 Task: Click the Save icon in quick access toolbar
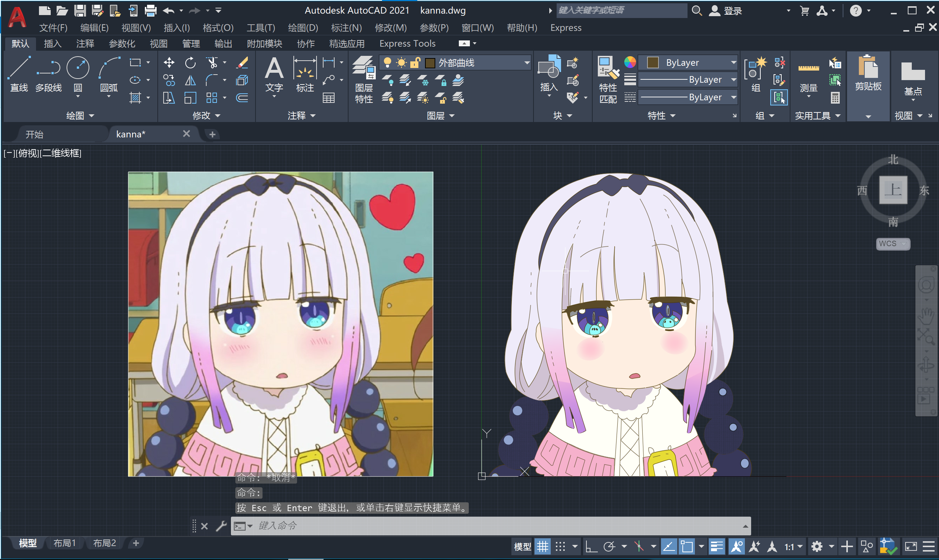[x=80, y=11]
